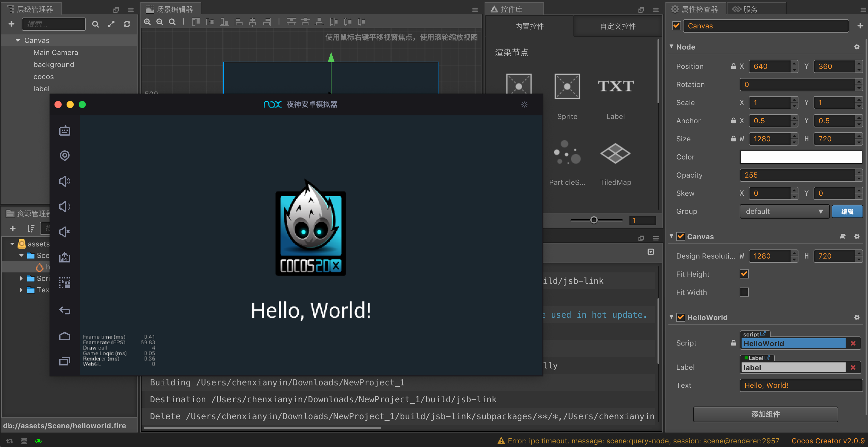Refresh the hierarchy panel
Image resolution: width=868 pixels, height=447 pixels.
tap(127, 24)
